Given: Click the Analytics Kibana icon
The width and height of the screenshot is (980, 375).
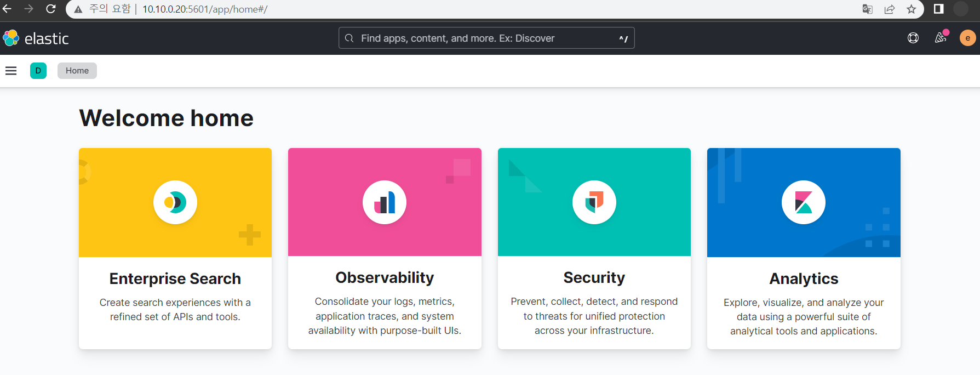Looking at the screenshot, I should [x=804, y=202].
